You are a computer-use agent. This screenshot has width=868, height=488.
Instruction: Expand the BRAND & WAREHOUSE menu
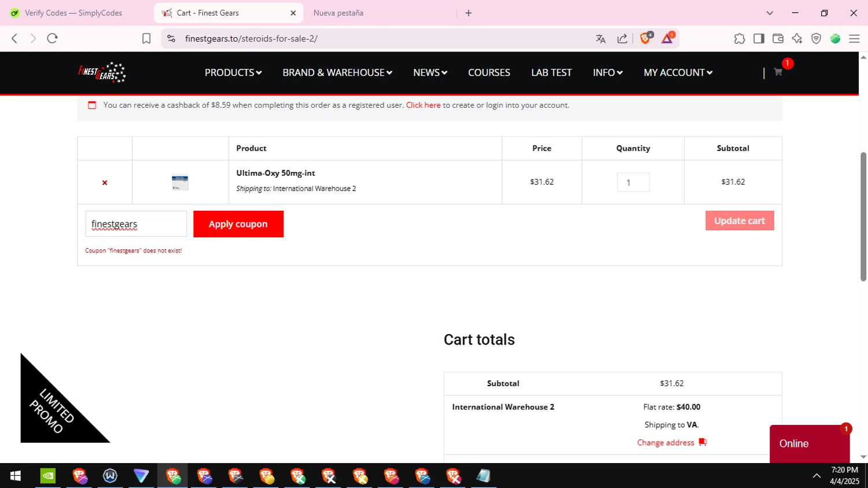pos(337,72)
